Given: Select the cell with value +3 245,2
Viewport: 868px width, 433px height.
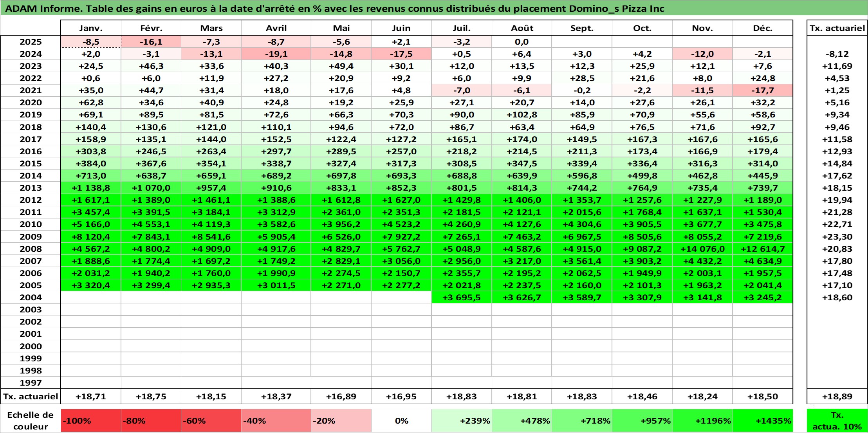Looking at the screenshot, I should click(763, 298).
